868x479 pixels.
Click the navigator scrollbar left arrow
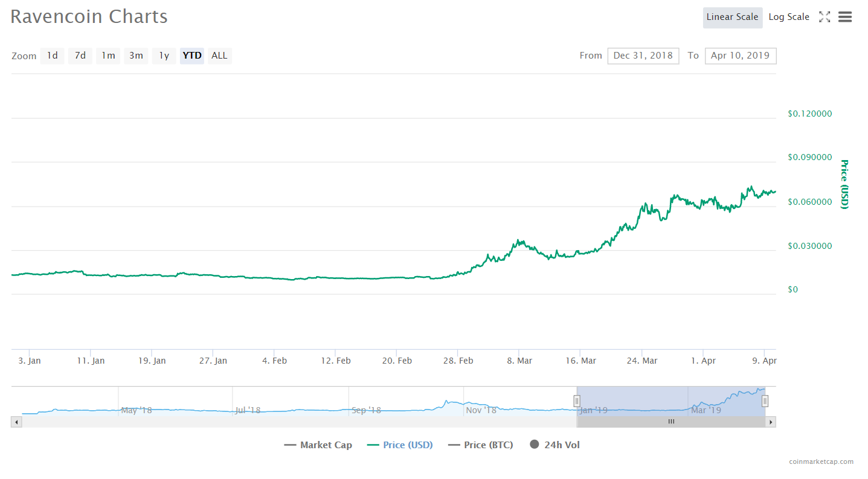pyautogui.click(x=16, y=422)
